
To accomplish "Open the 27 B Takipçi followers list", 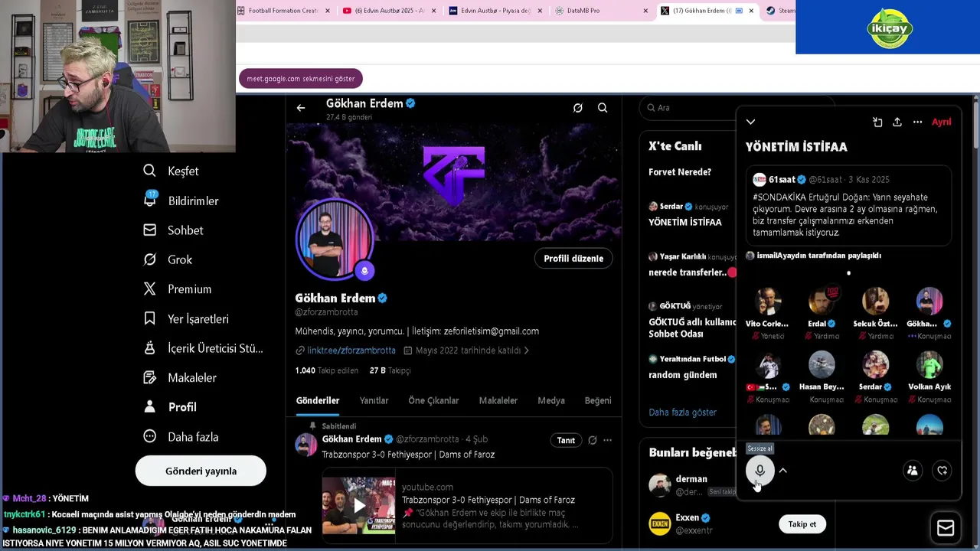I will (390, 370).
